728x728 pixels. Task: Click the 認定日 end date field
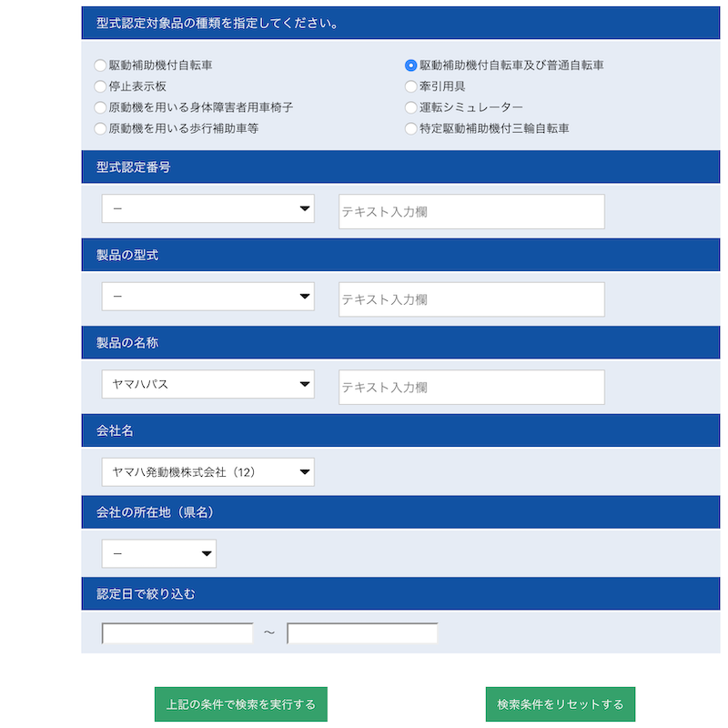pos(362,633)
